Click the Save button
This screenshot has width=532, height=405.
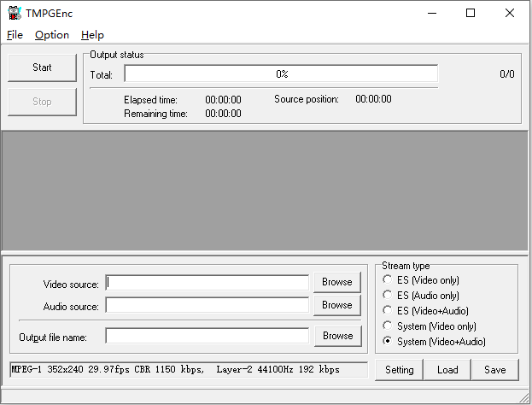pyautogui.click(x=495, y=370)
